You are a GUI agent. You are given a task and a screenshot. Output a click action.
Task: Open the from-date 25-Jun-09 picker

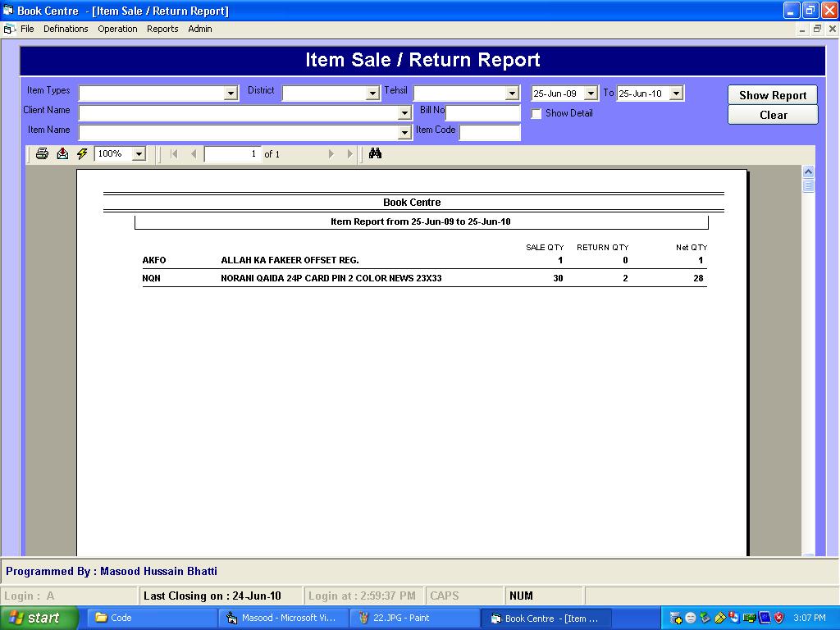click(x=591, y=94)
